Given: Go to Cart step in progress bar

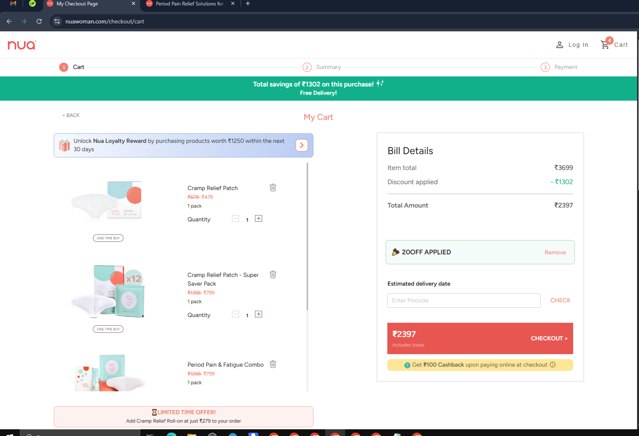Looking at the screenshot, I should point(72,67).
